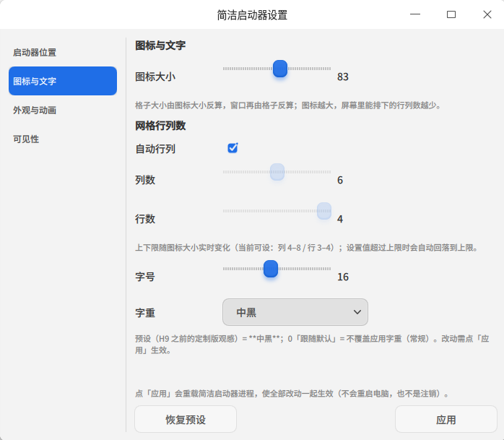Image resolution: width=504 pixels, height=440 pixels.
Task: Switch to the 外观与动画 page
Action: [63, 110]
